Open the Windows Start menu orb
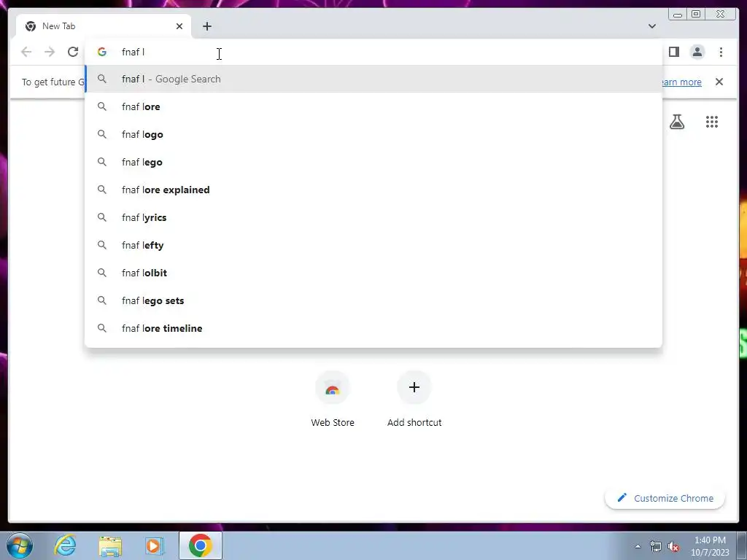 (20, 545)
